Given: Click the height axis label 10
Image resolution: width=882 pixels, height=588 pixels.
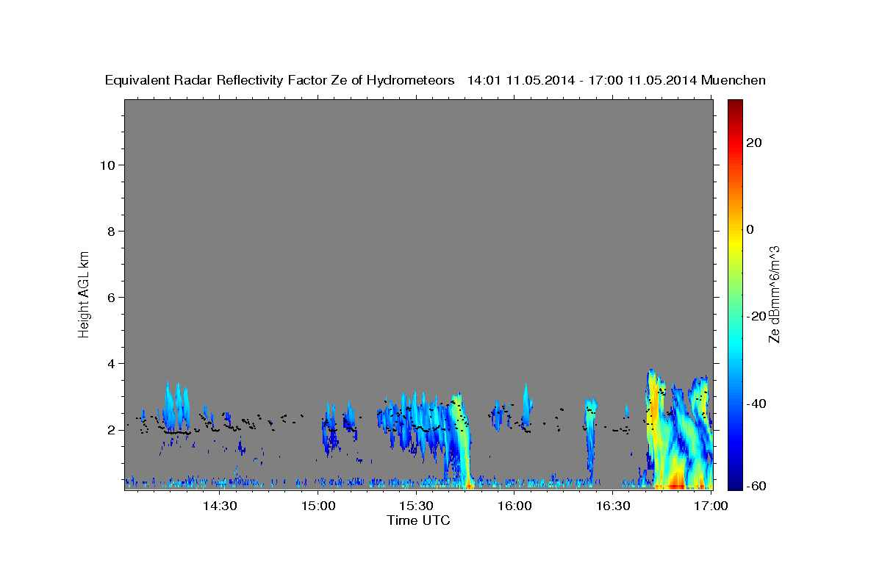Looking at the screenshot, I should pos(107,165).
